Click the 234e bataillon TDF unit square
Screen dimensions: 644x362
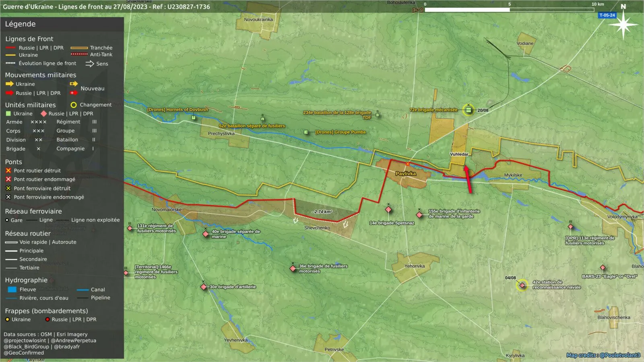pyautogui.click(x=378, y=115)
